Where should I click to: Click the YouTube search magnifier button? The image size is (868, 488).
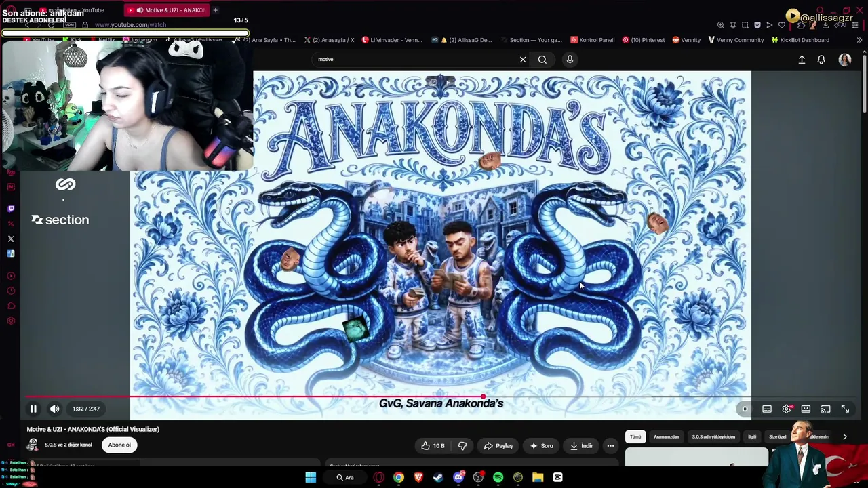click(542, 60)
